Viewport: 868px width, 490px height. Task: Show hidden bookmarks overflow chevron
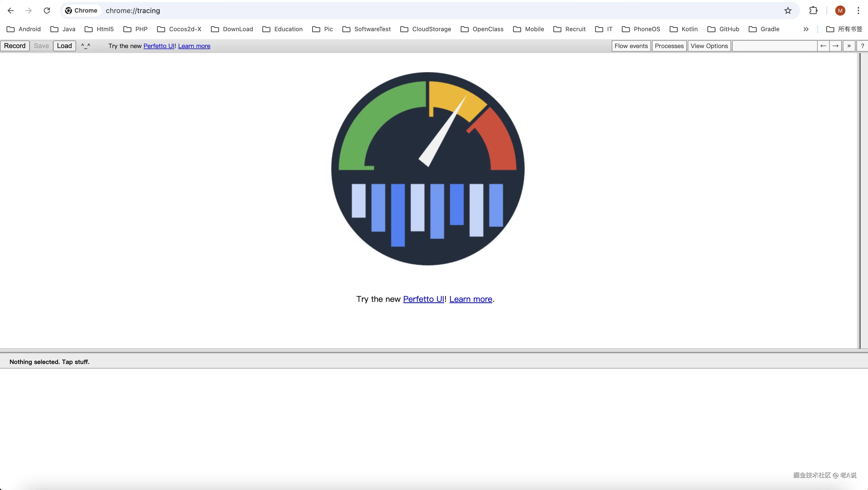pyautogui.click(x=806, y=29)
